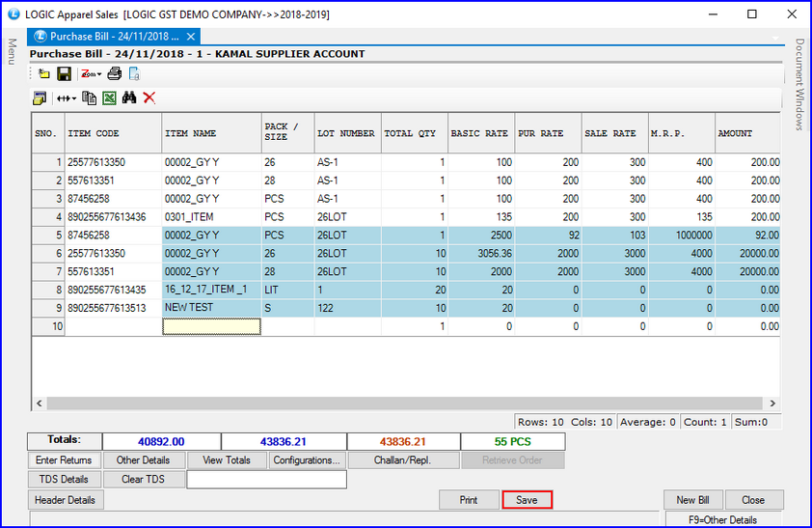The width and height of the screenshot is (812, 528).
Task: Click the copy documents icon
Action: pyautogui.click(x=90, y=97)
